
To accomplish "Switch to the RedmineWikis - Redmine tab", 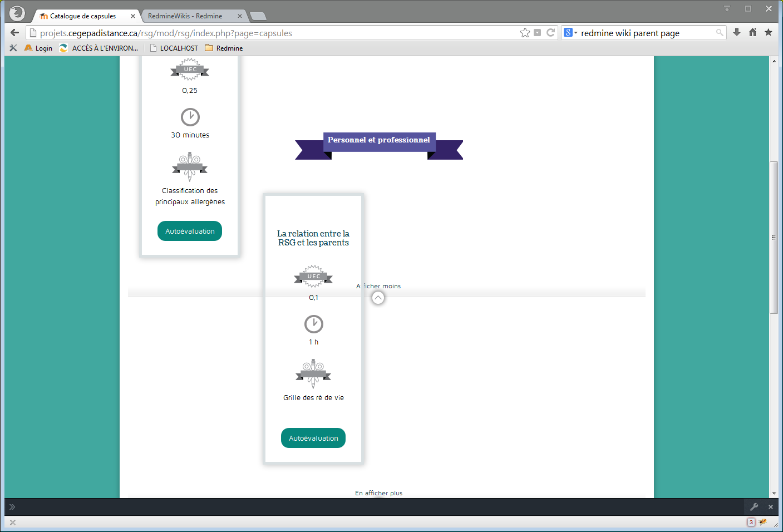I will (185, 16).
